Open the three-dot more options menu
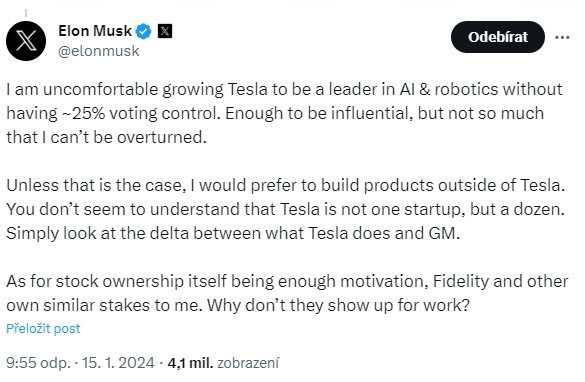Viewport: 585px width, 382px height. click(562, 37)
